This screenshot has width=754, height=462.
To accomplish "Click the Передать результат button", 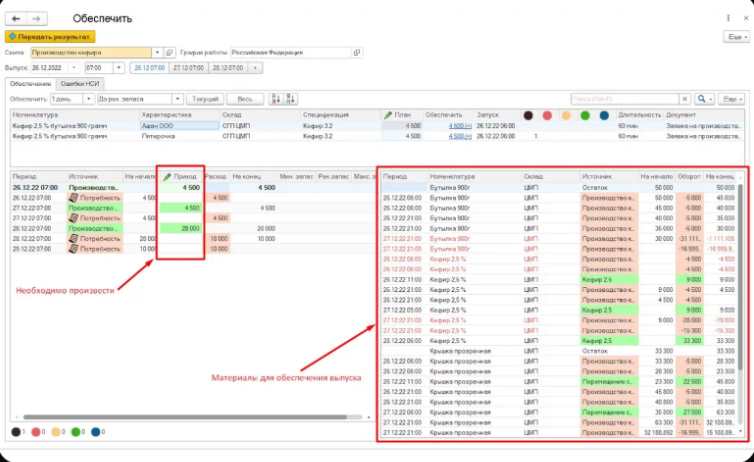I will point(50,36).
